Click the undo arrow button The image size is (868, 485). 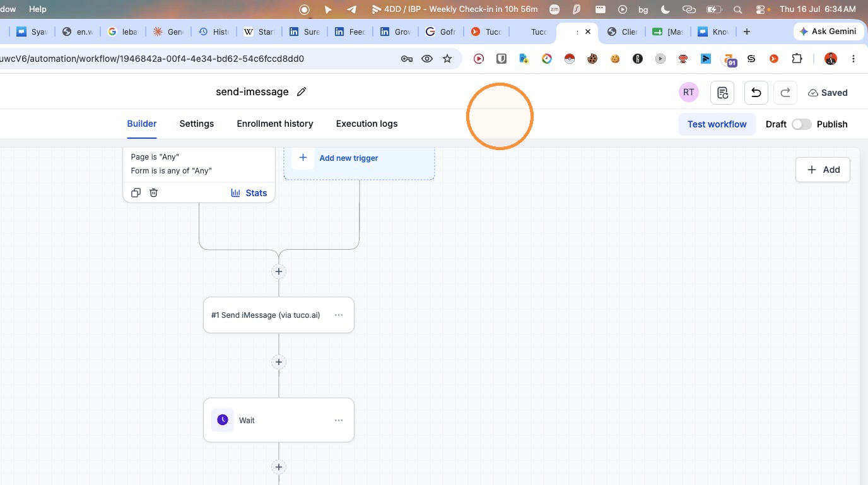coord(756,93)
